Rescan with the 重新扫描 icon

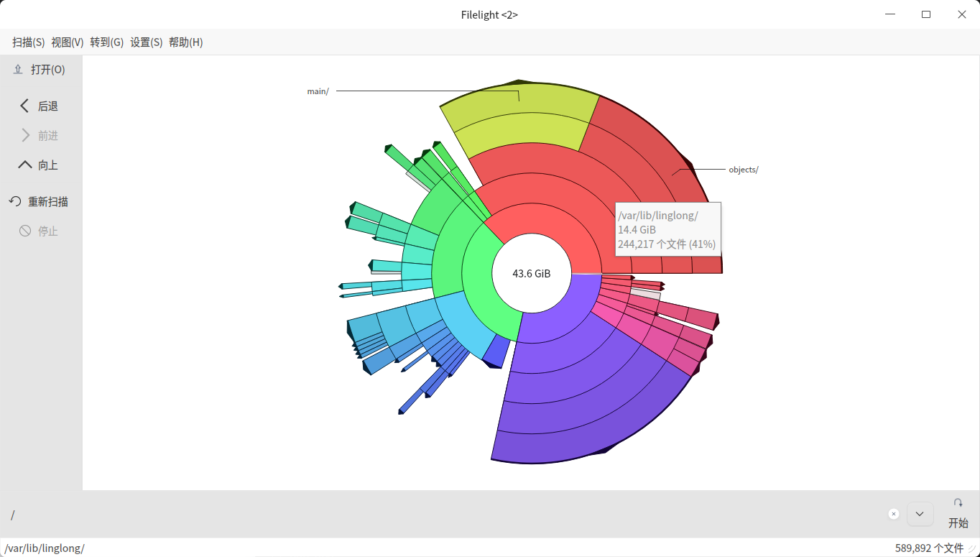15,201
